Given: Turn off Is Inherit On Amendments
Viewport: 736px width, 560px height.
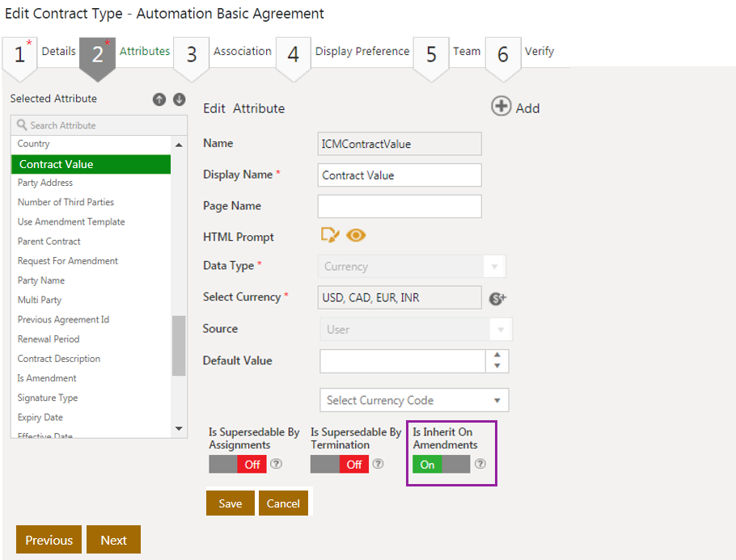Looking at the screenshot, I should pos(441,464).
